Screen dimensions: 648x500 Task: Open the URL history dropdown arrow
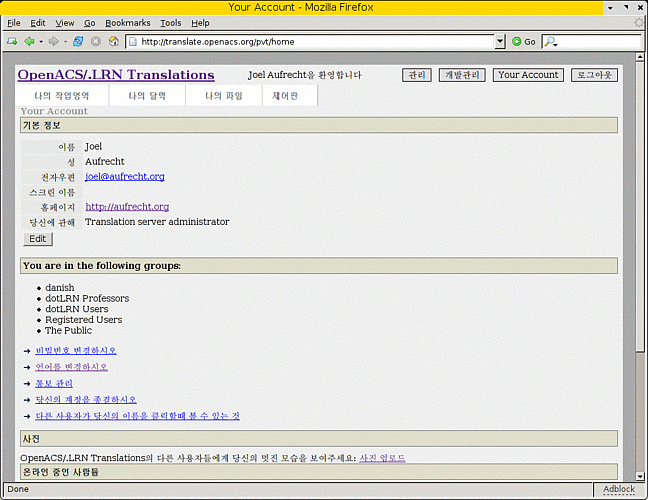coord(500,42)
